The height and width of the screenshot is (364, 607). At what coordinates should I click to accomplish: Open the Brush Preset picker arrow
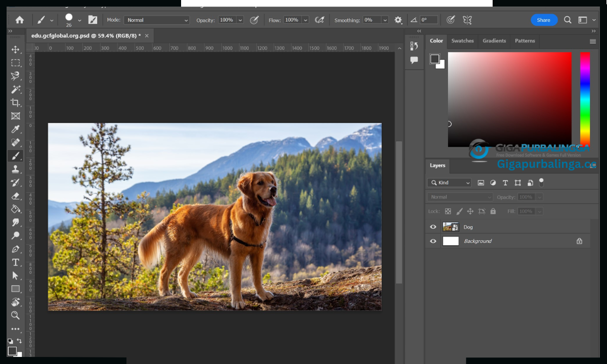pos(79,20)
